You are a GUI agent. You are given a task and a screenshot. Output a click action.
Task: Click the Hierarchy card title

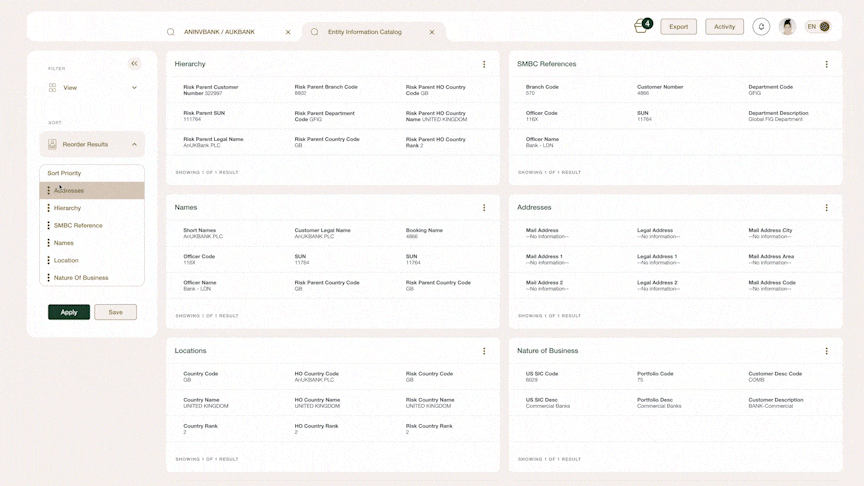190,64
